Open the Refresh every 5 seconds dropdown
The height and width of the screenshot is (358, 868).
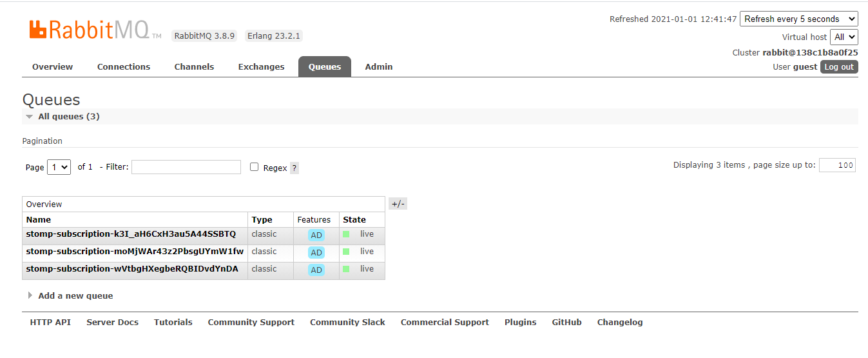(x=799, y=19)
